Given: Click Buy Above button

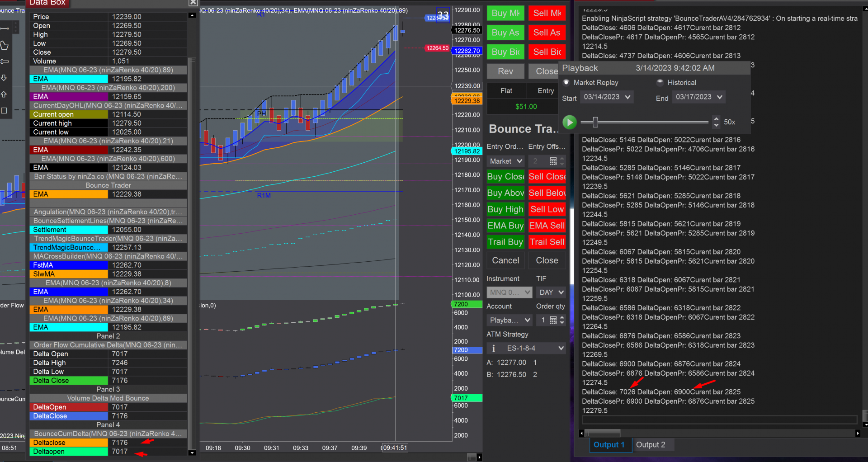Looking at the screenshot, I should point(505,193).
